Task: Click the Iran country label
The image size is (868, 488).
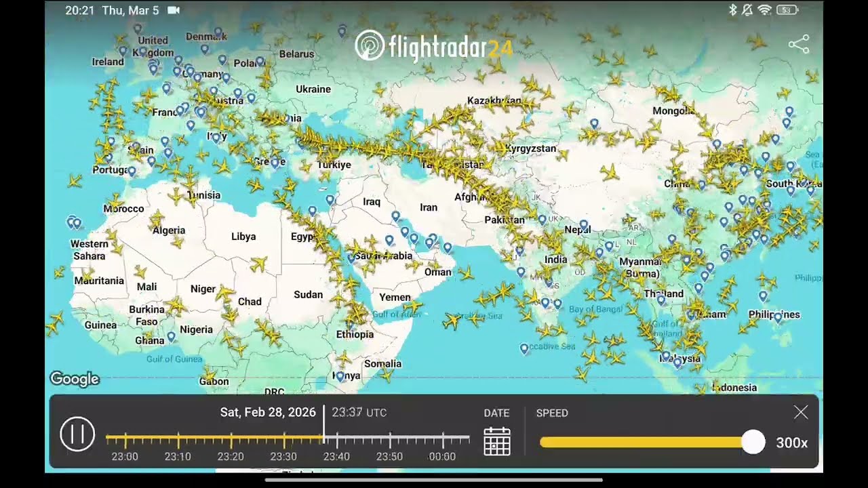Action: tap(429, 207)
